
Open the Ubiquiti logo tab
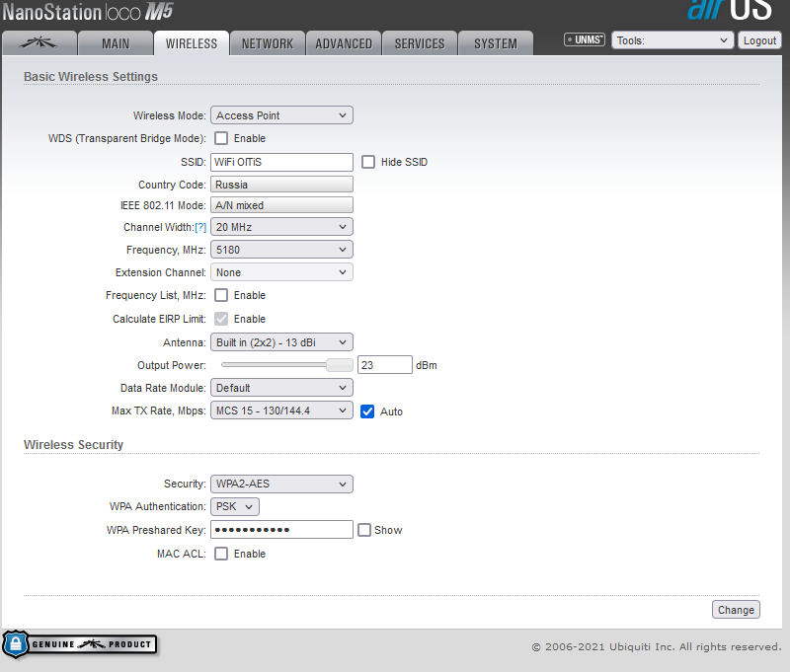click(x=39, y=43)
